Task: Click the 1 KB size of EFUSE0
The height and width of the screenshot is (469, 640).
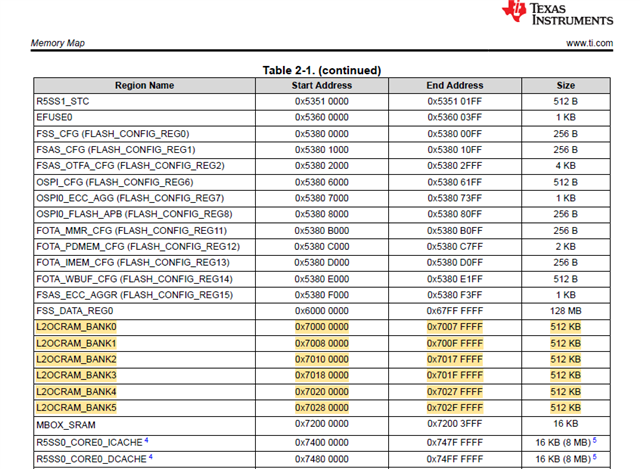Action: 566,117
